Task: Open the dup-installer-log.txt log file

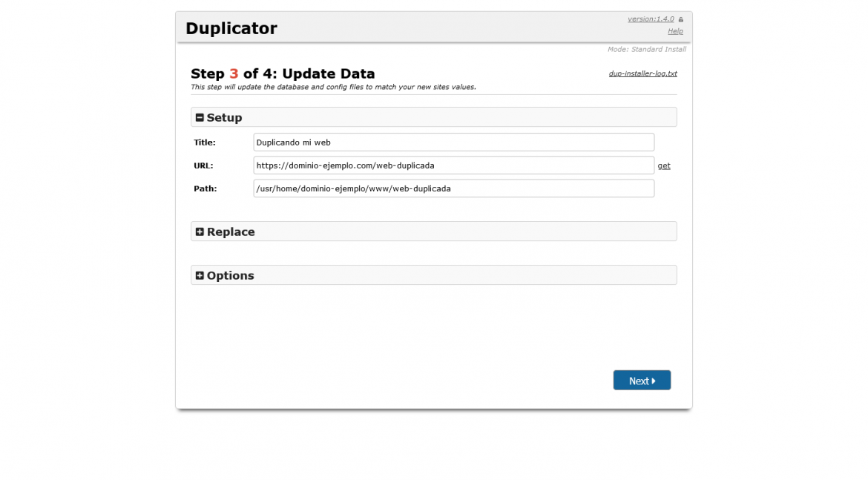Action: tap(642, 73)
